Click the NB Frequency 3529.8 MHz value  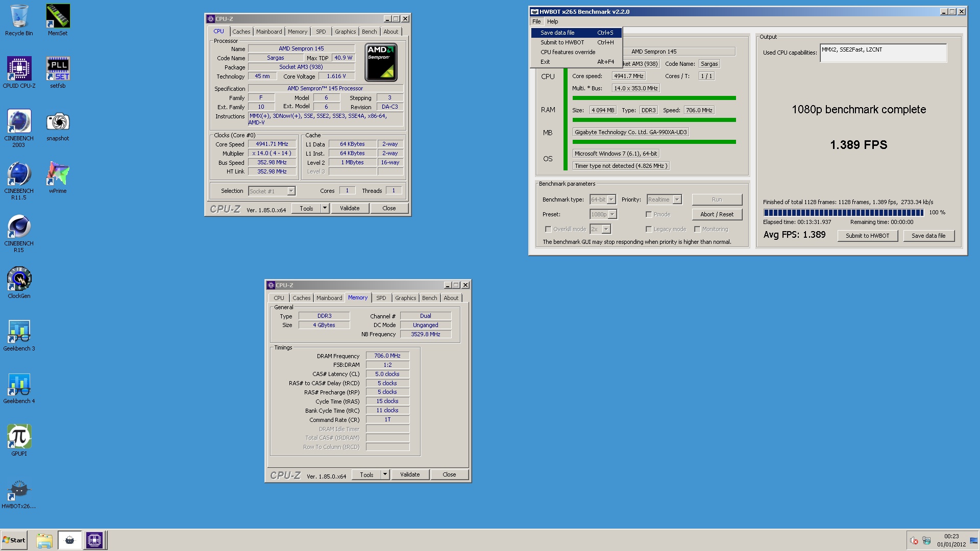point(425,334)
